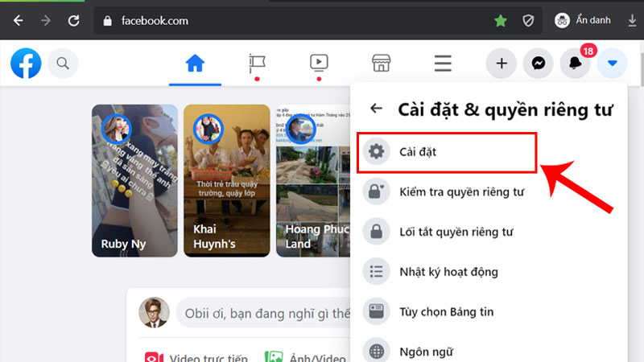Open Ngôn ngữ language option
This screenshot has height=362, width=644.
[489, 350]
